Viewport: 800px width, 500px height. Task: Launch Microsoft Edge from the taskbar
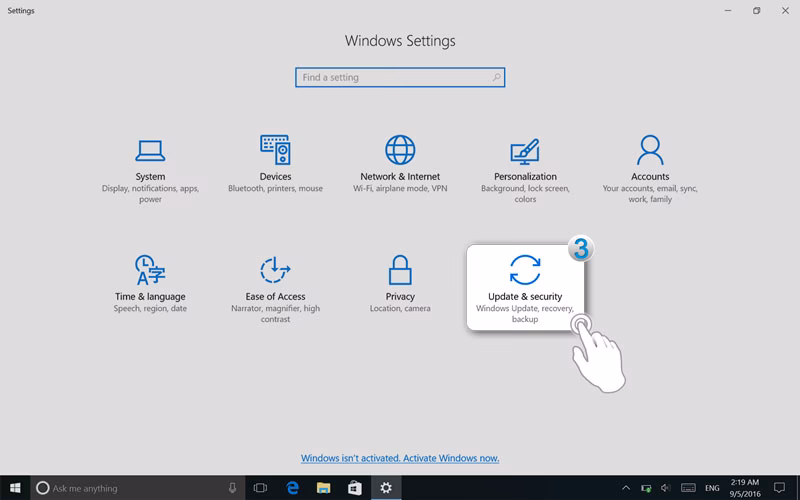coord(292,488)
